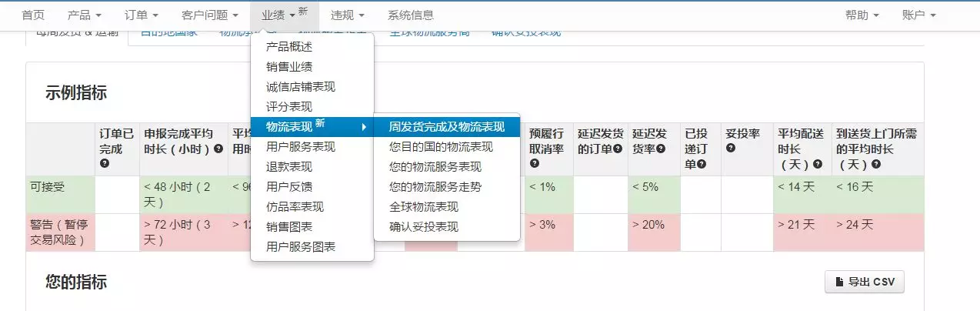Select 周发货完成及物流表现 from submenu

446,126
